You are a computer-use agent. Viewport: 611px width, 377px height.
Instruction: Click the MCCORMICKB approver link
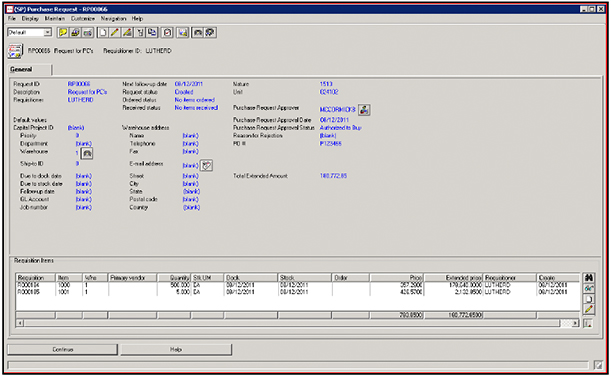337,110
